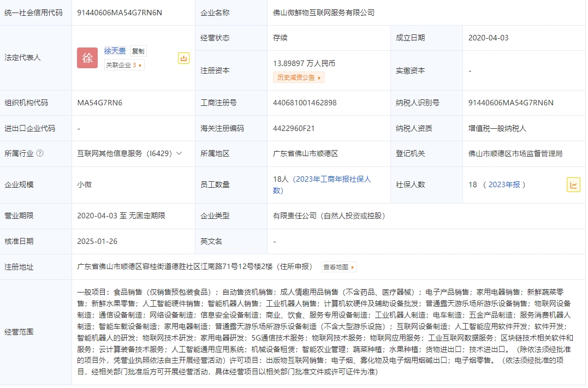The height and width of the screenshot is (388, 588).
Task: Click the 成立日期 label
Action: coord(410,38)
